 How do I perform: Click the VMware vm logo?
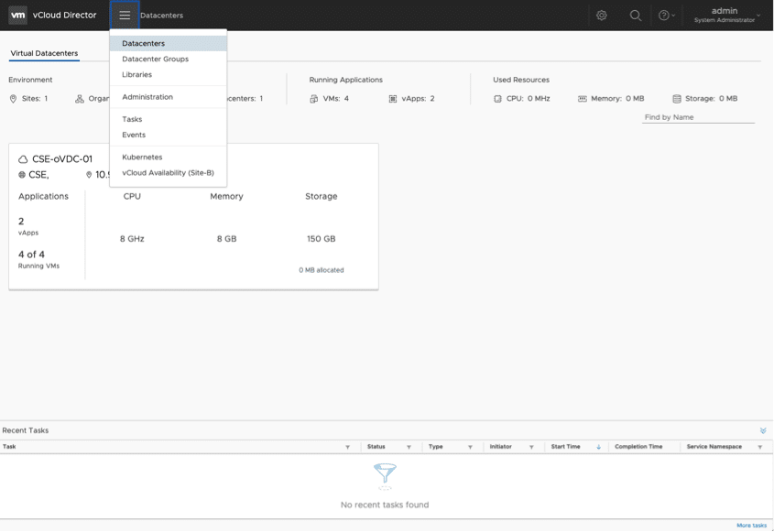click(17, 16)
